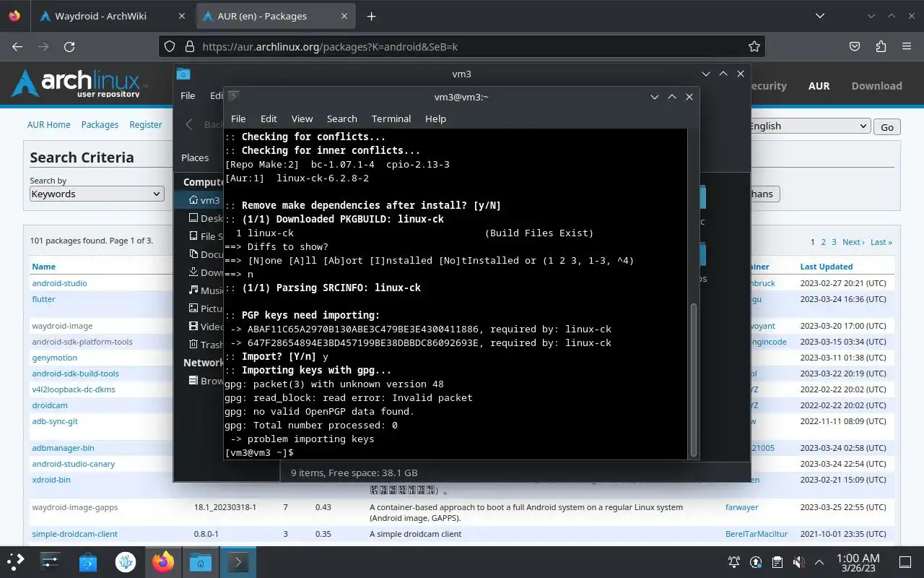
Task: Switch to terminal from taskbar
Action: pos(238,561)
